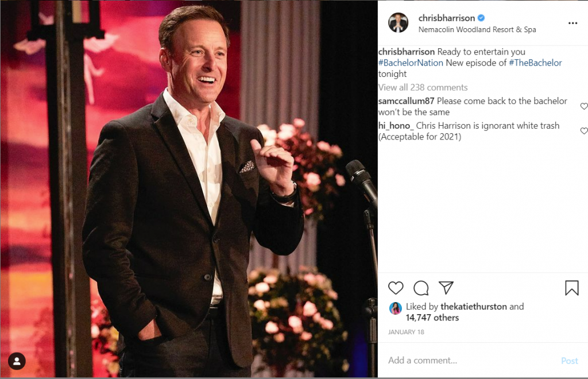Screen dimensions: 588x379
Task: Expand View all 238 comments
Action: coord(423,87)
